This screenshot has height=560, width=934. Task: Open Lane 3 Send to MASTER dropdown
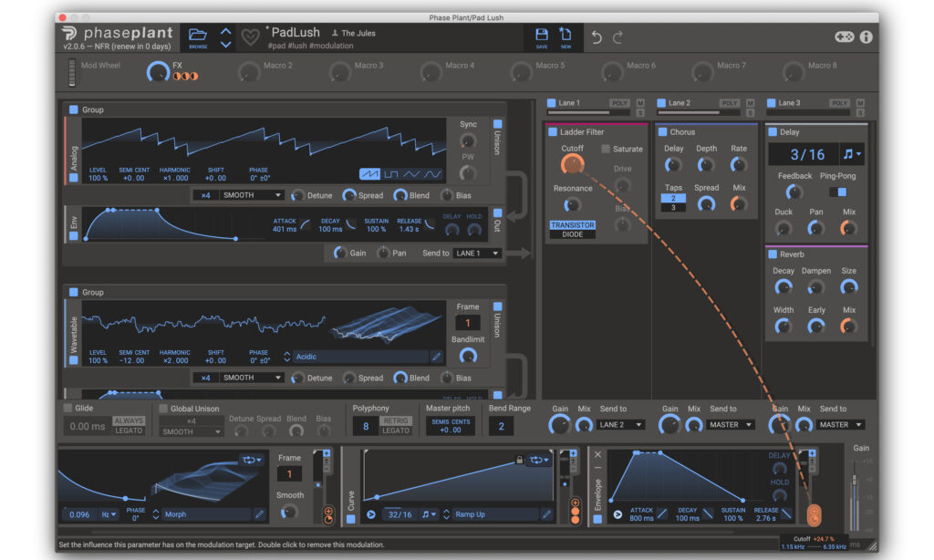(840, 425)
